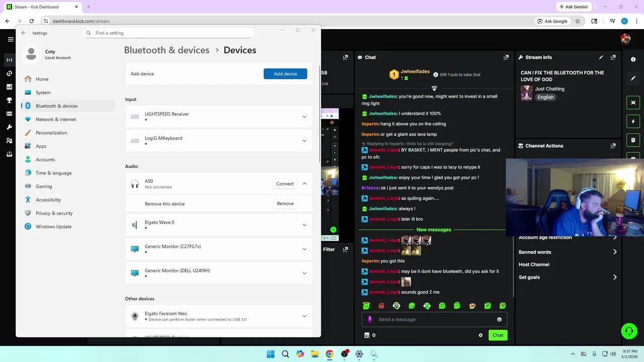The image size is (644, 362).
Task: Click the document note icon in right rail
Action: click(633, 140)
